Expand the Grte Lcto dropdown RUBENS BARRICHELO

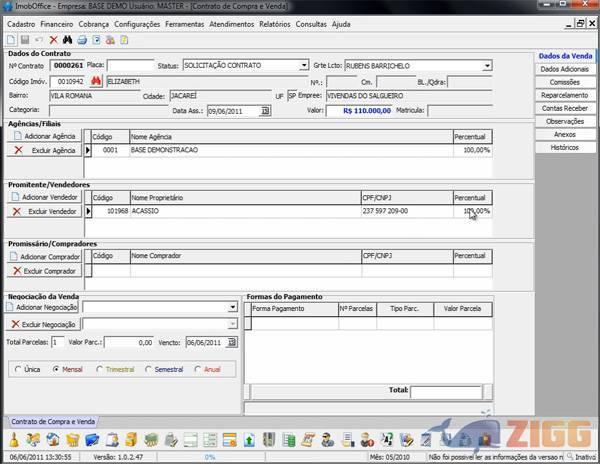[487, 66]
